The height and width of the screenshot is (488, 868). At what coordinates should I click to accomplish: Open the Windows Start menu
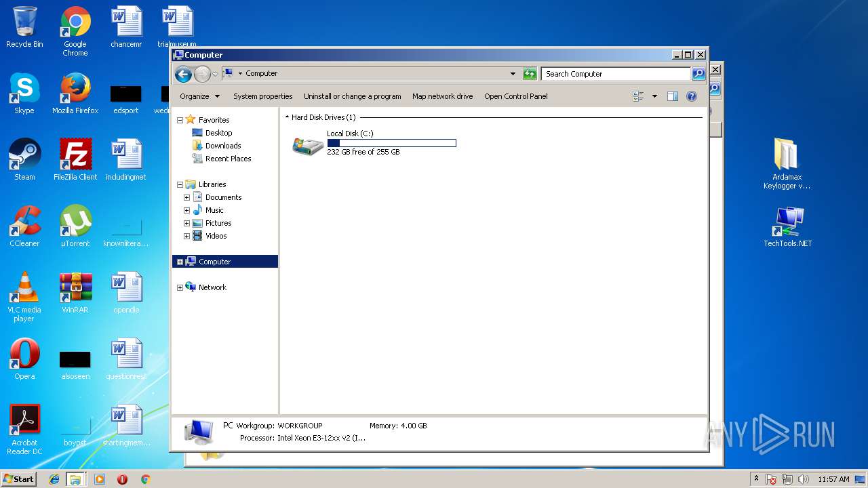(x=18, y=479)
